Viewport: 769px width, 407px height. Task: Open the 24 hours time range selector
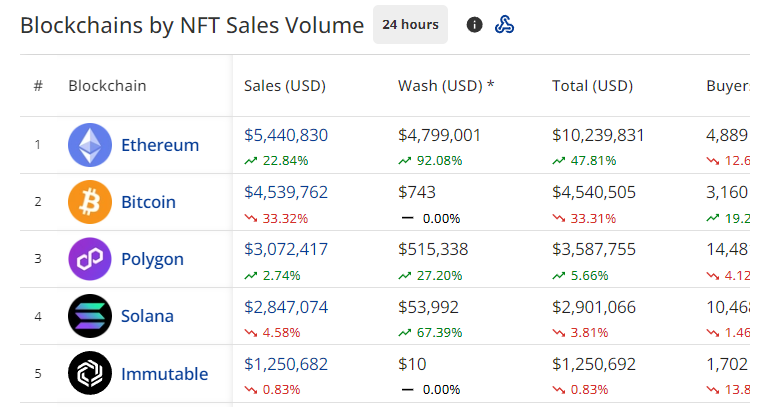pos(410,25)
